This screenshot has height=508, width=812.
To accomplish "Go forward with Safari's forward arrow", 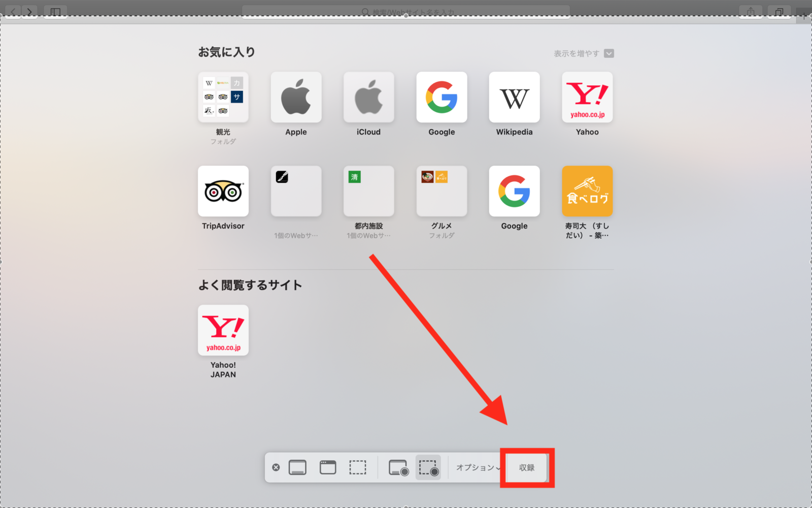I will [29, 11].
